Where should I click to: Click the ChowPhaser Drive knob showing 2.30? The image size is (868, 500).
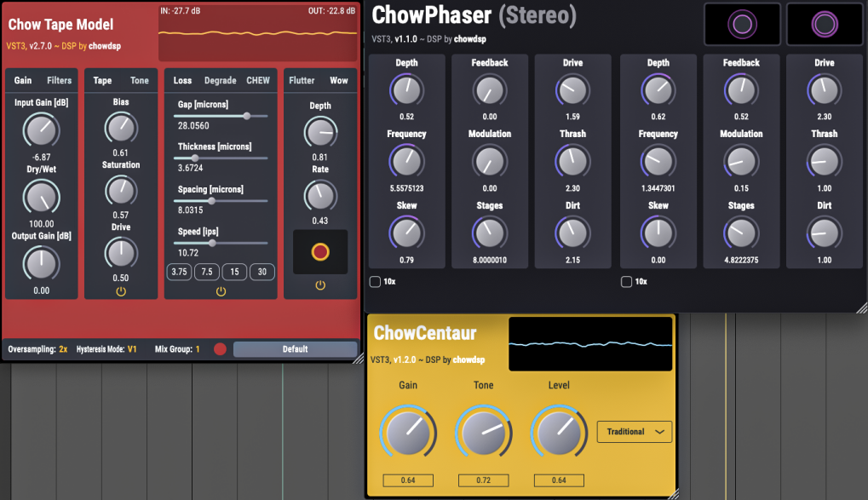[825, 90]
